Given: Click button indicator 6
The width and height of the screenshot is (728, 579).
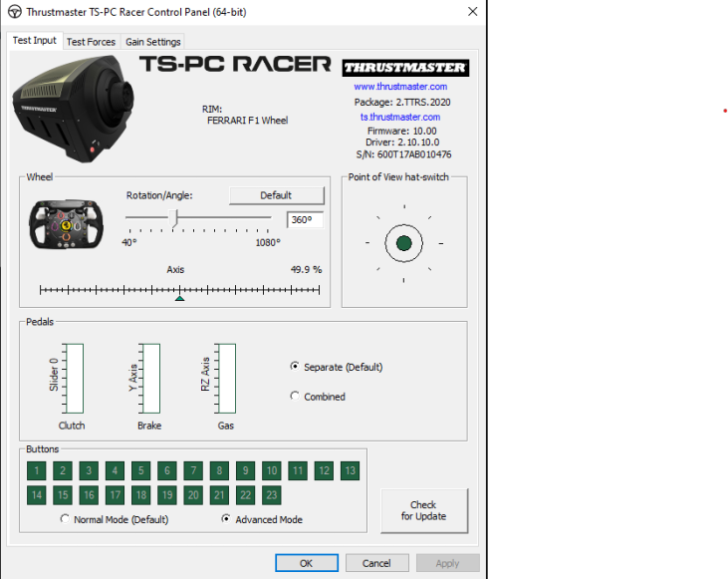Looking at the screenshot, I should coord(167,470).
